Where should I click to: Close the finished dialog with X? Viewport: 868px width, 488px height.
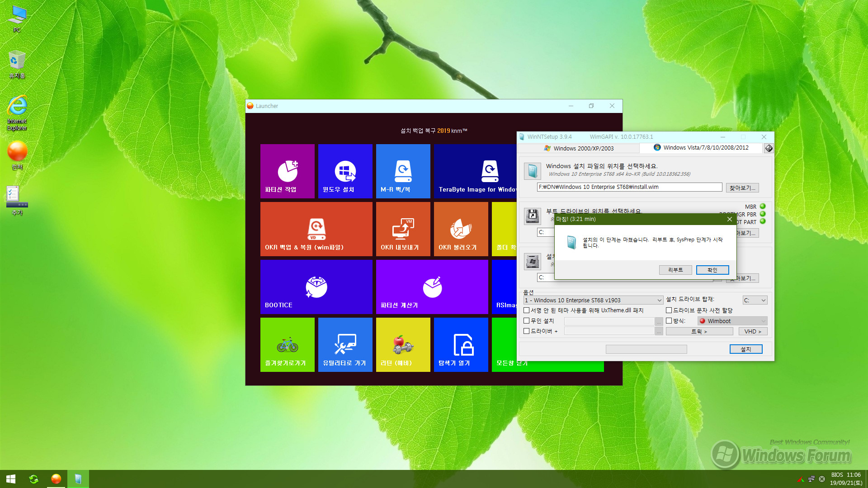click(x=729, y=219)
